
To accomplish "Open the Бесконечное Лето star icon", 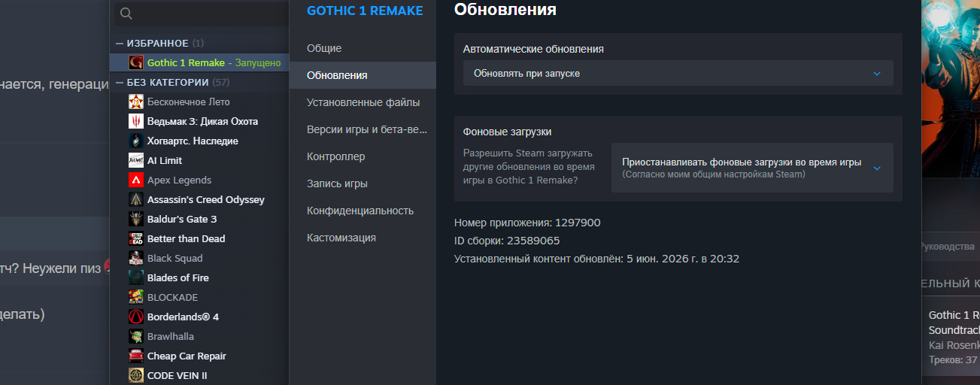I will [136, 102].
